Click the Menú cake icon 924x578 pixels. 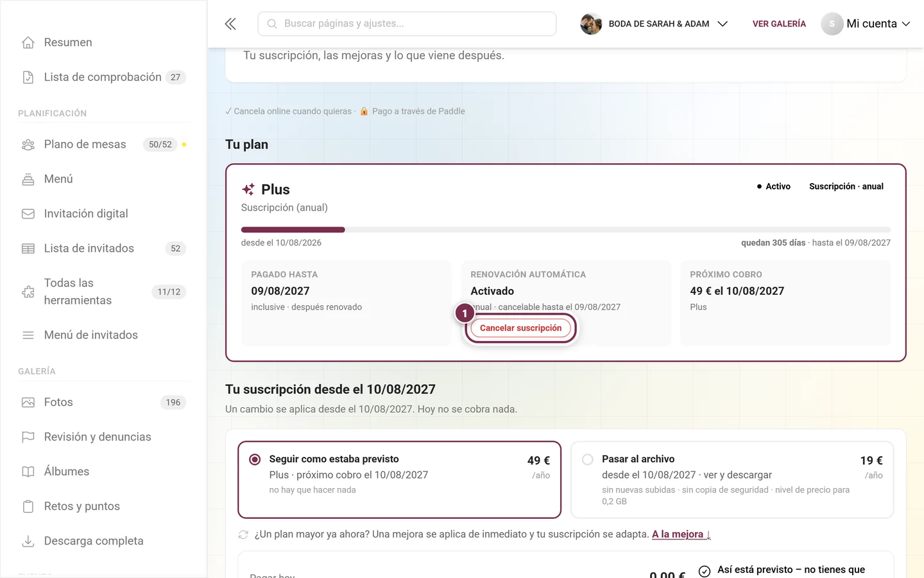tap(28, 179)
